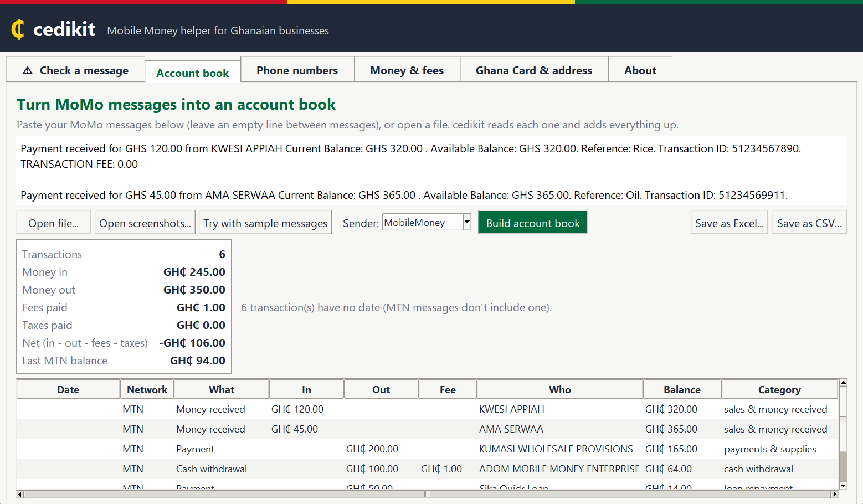Click the Taxes paid label

[47, 325]
